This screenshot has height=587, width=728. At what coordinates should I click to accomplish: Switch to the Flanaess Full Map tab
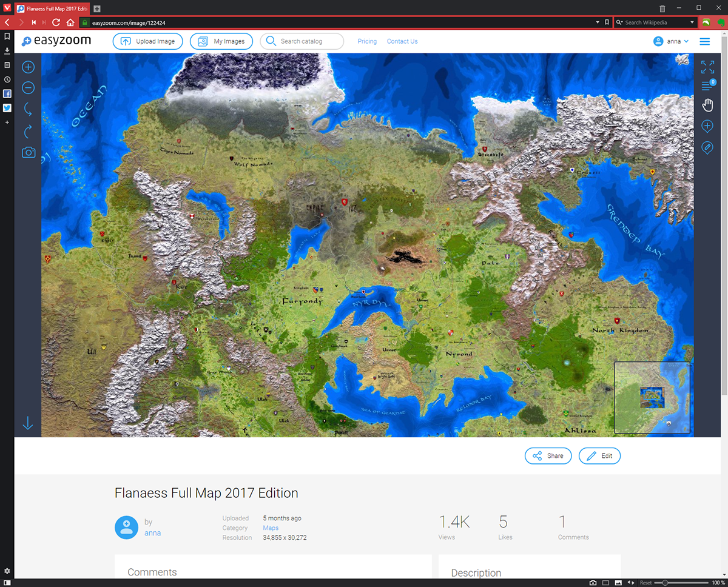point(52,8)
